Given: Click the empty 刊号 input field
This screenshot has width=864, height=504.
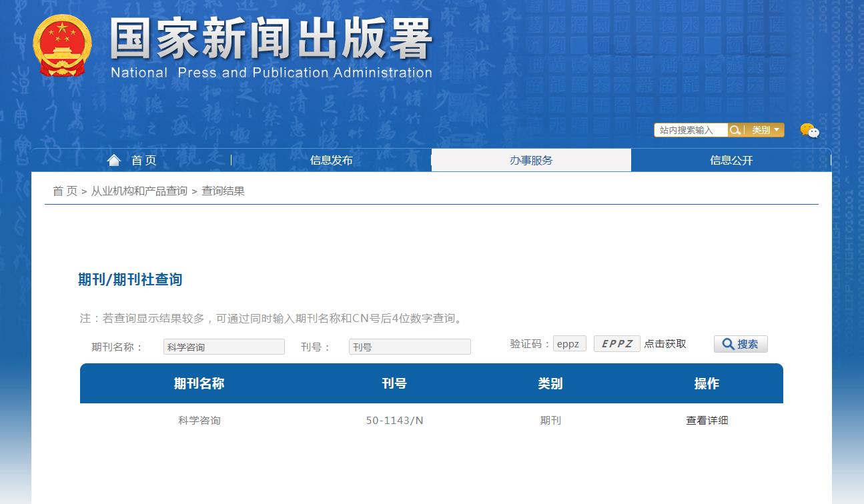Looking at the screenshot, I should tap(409, 347).
